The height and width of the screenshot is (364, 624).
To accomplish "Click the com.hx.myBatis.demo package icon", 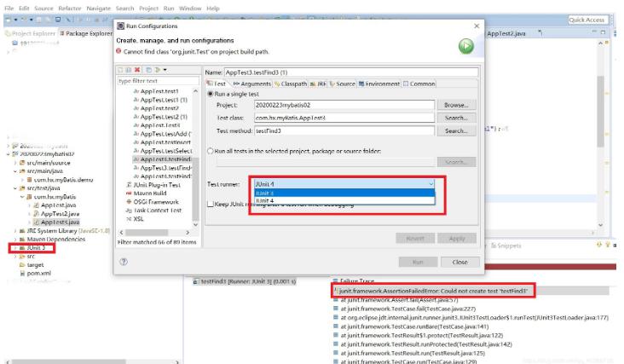I will (x=30, y=180).
